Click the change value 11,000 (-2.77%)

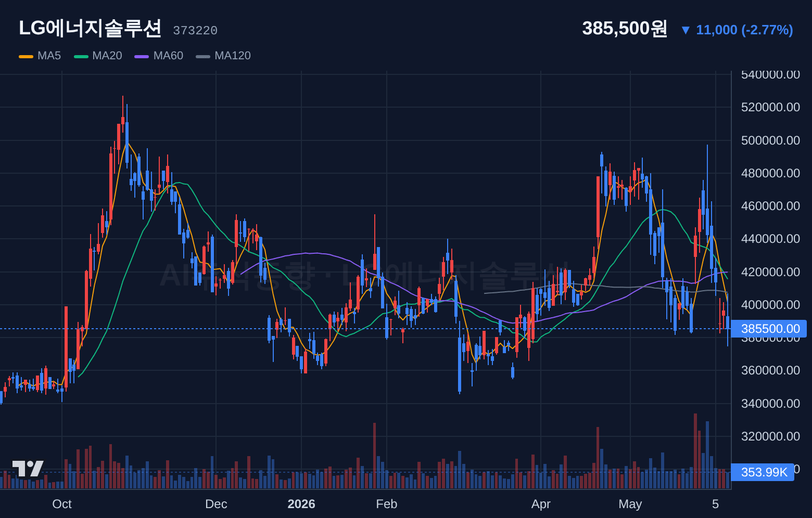click(x=744, y=30)
